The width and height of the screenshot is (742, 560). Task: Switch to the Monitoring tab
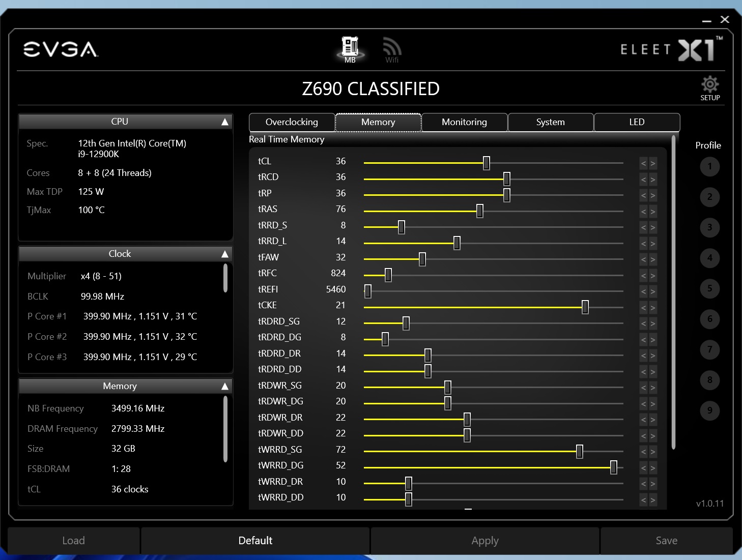464,122
